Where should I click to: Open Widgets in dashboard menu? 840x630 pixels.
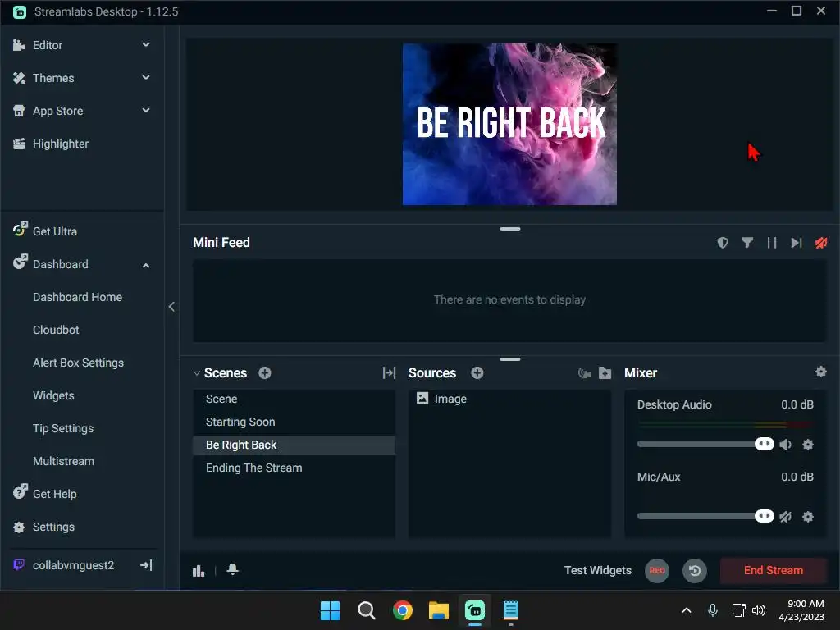(x=53, y=395)
